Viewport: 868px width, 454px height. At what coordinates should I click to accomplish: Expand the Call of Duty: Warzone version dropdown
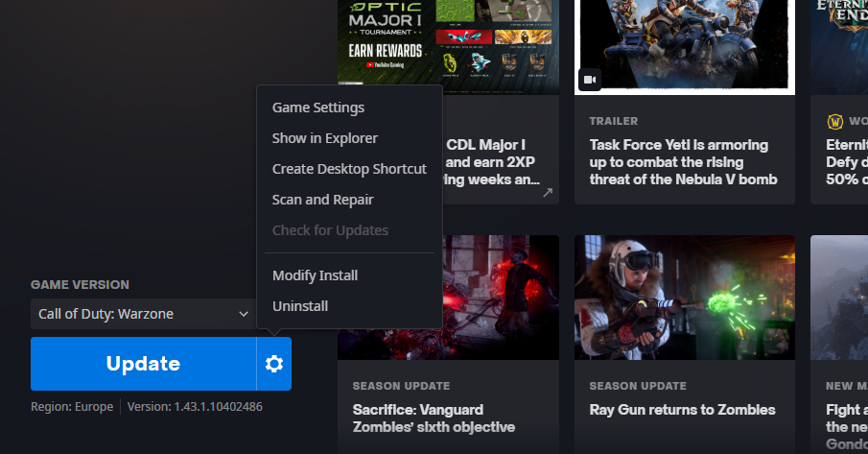[x=143, y=314]
